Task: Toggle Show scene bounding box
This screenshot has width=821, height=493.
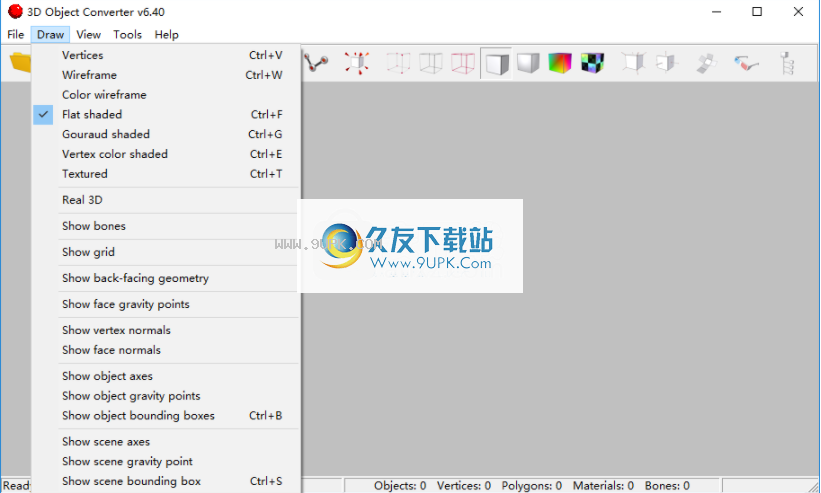Action: [x=166, y=481]
